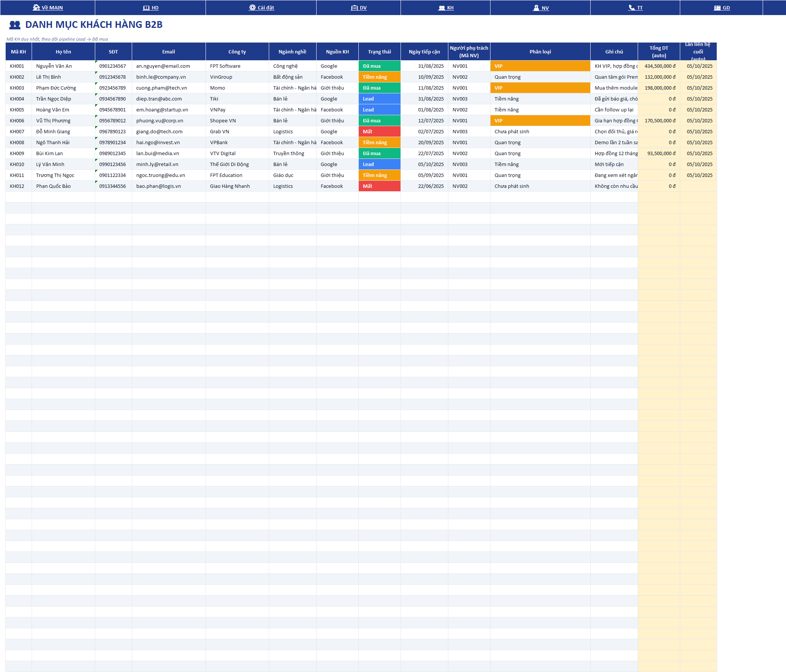Screen dimensions: 786x672
Task: Select company VPBank
Action: 237,143
